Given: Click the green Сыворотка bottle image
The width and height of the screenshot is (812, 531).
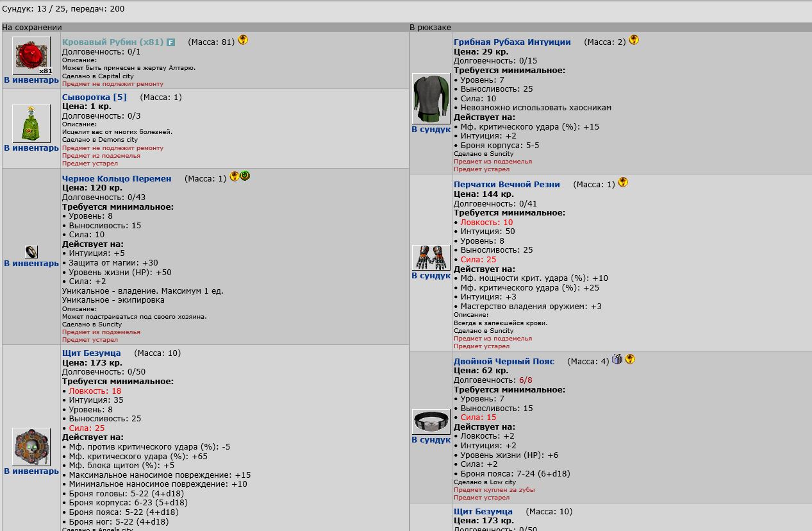Looking at the screenshot, I should [x=31, y=124].
